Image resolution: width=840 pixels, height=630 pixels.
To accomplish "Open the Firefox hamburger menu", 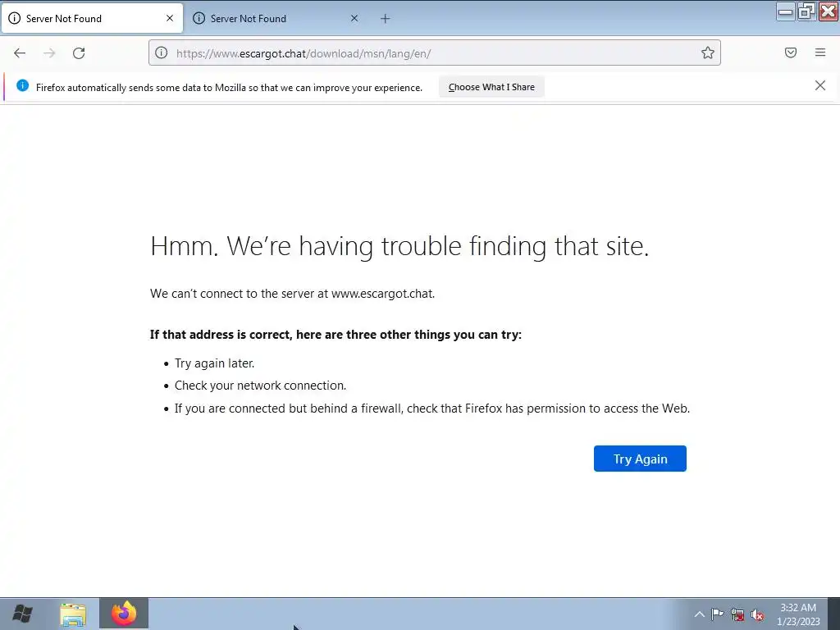I will 819,52.
